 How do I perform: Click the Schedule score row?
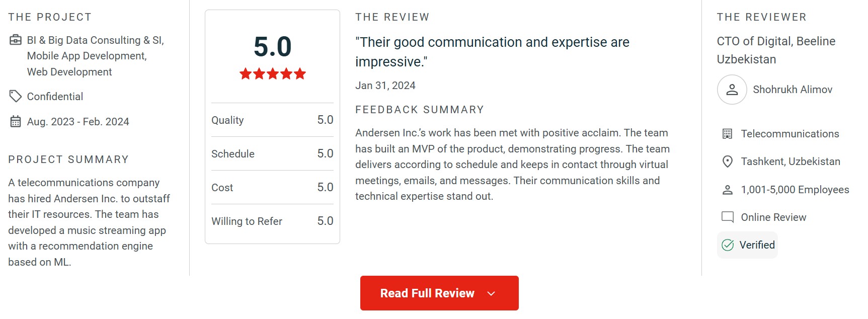click(x=272, y=153)
